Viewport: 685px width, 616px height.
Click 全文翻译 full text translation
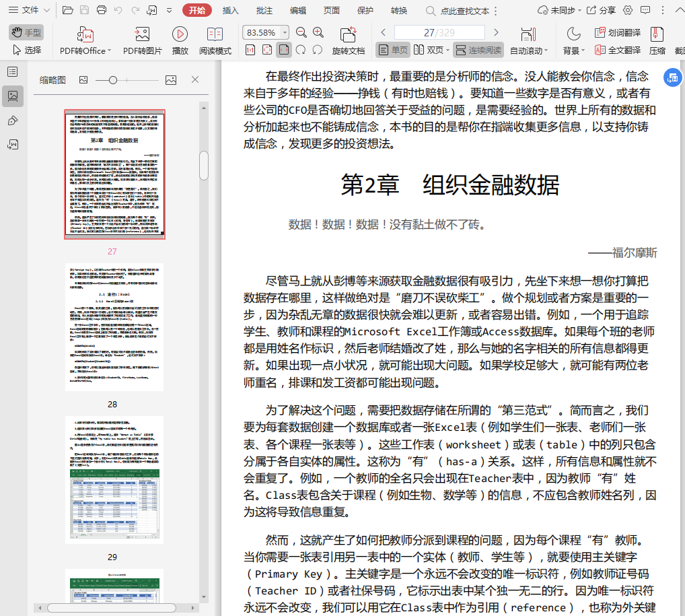pyautogui.click(x=618, y=50)
